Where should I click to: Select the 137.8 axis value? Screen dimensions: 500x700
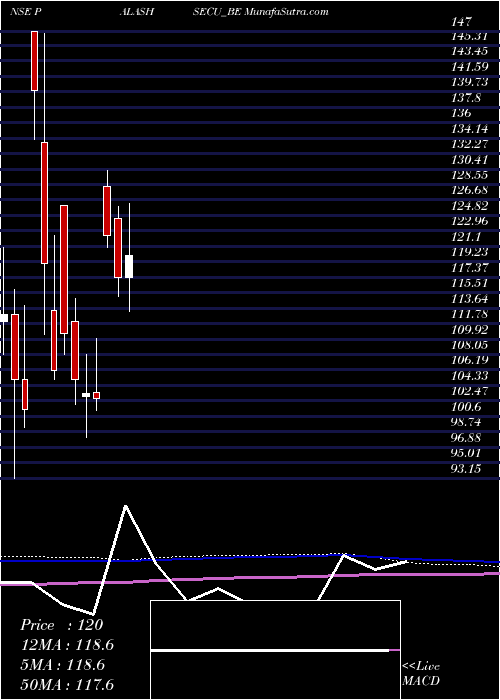(x=466, y=98)
